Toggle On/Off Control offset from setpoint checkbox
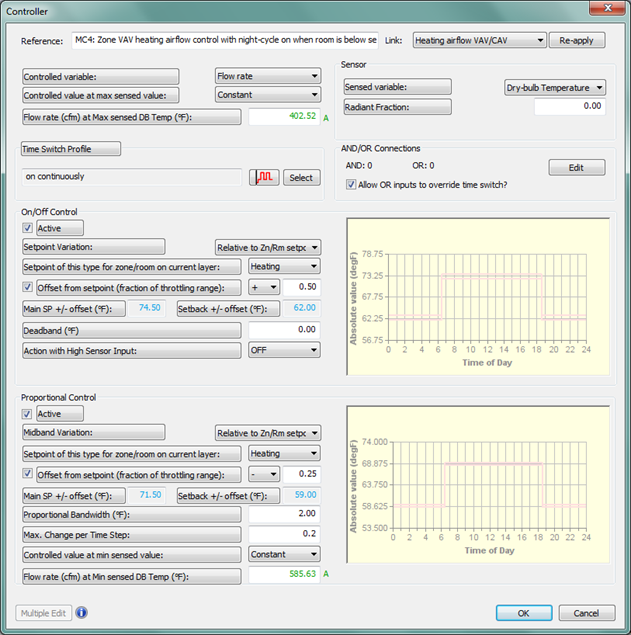 (27, 288)
